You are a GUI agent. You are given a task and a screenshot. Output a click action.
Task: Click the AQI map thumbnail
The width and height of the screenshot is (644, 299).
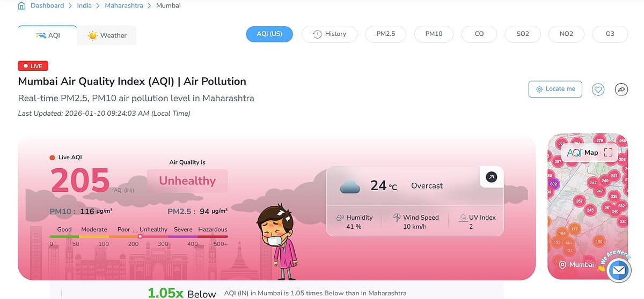point(588,214)
